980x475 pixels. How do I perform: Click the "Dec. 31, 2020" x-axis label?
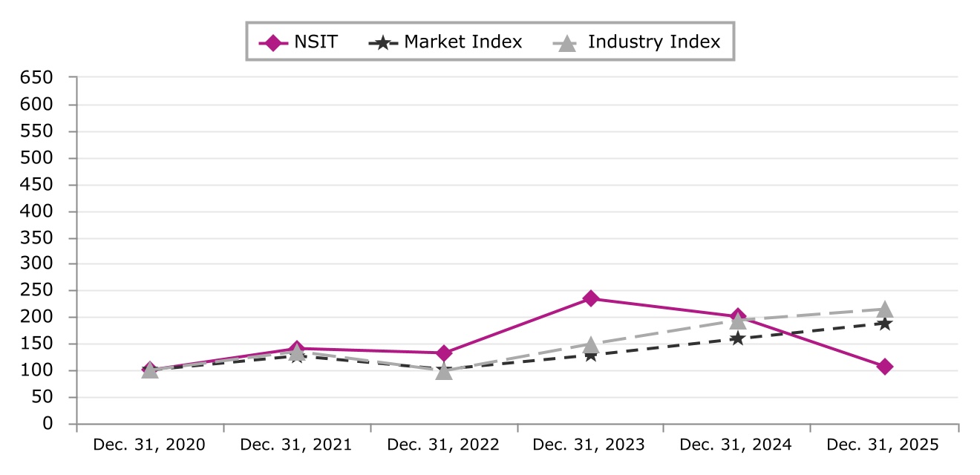pyautogui.click(x=149, y=445)
